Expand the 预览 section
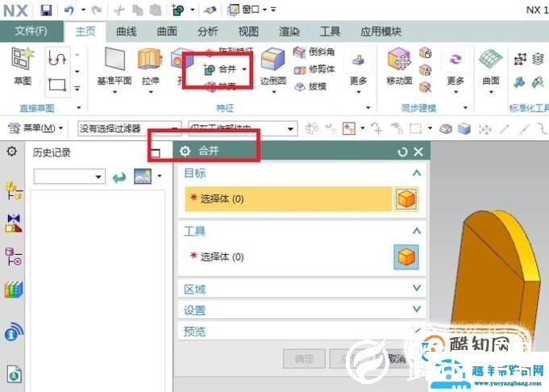Screen dimensions: 549x392 click(416, 330)
